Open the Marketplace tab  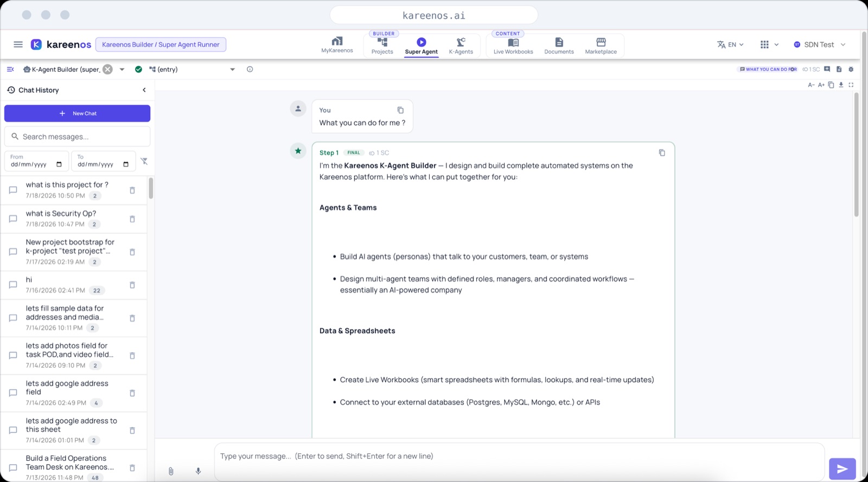click(x=601, y=46)
